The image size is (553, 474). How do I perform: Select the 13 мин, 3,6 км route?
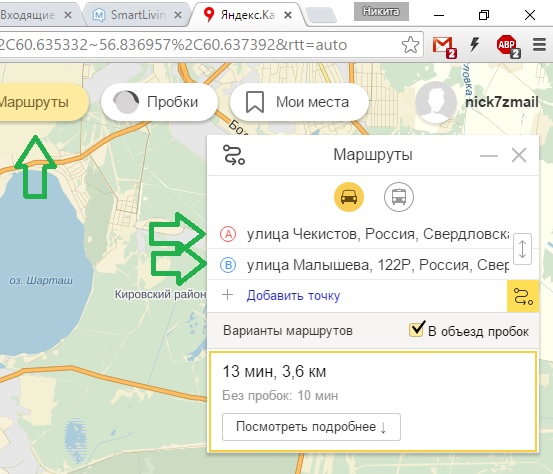point(373,401)
